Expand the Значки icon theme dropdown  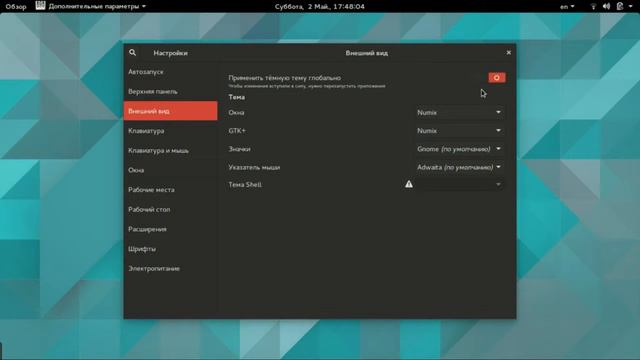(459, 149)
